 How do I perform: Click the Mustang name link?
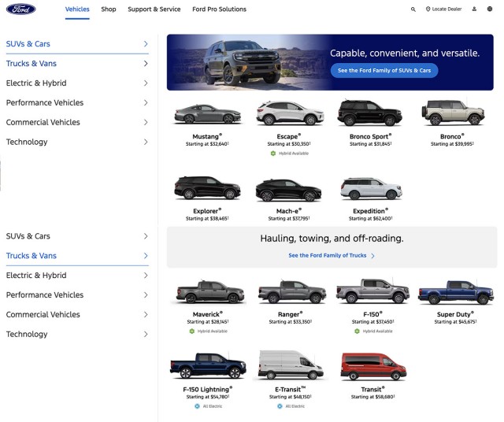(207, 136)
